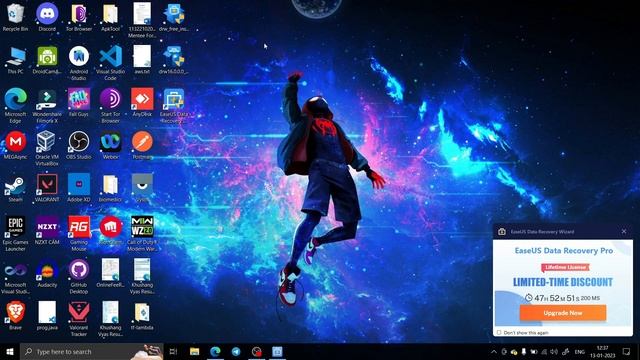Select the Start Tor Browser shortcut
640x360 pixels.
[111, 106]
